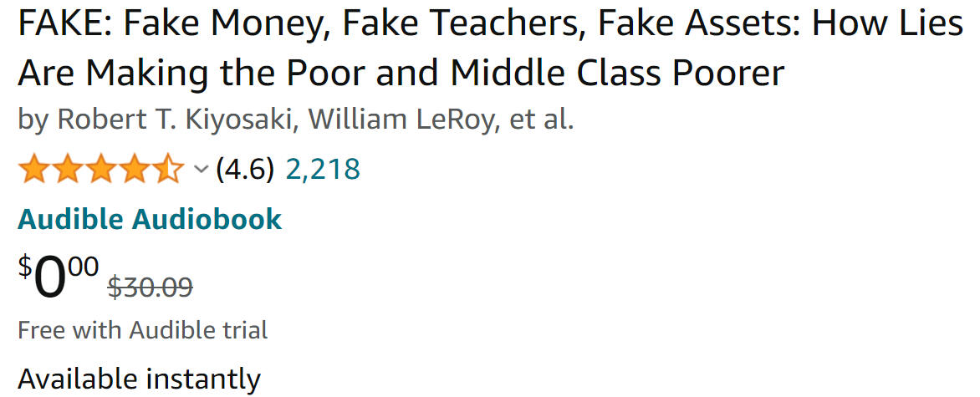Click the 'Available instantly' text

pos(139,379)
